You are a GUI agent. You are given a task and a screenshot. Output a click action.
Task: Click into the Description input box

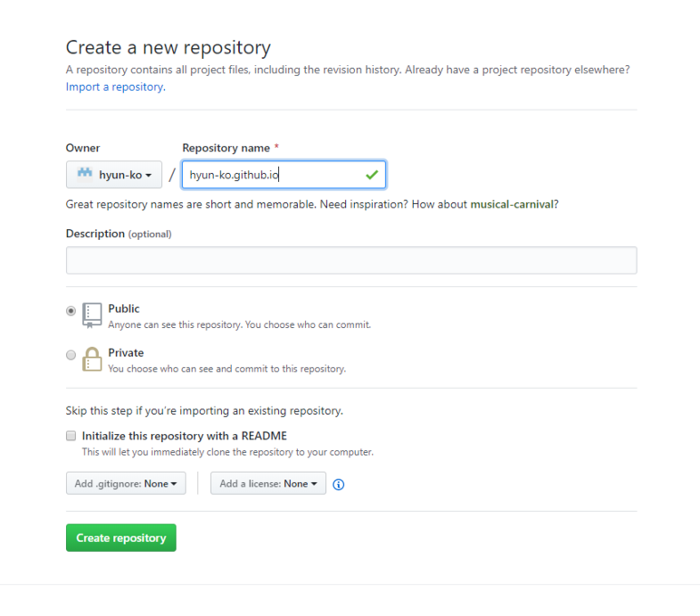pyautogui.click(x=351, y=261)
